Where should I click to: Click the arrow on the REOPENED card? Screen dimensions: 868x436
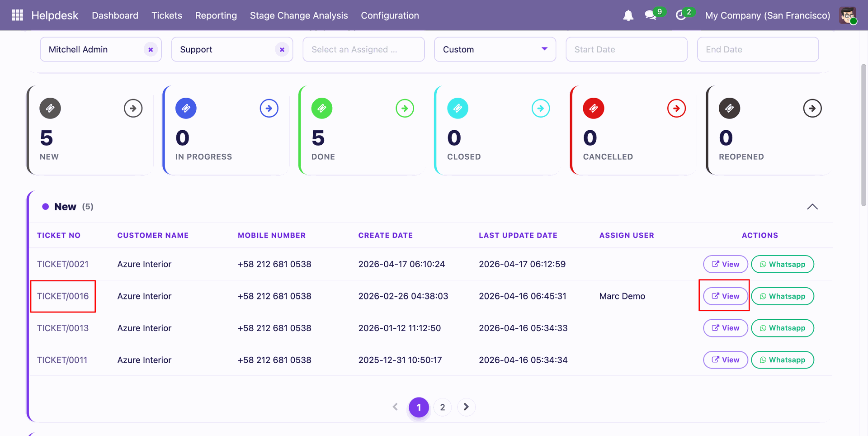tap(812, 109)
